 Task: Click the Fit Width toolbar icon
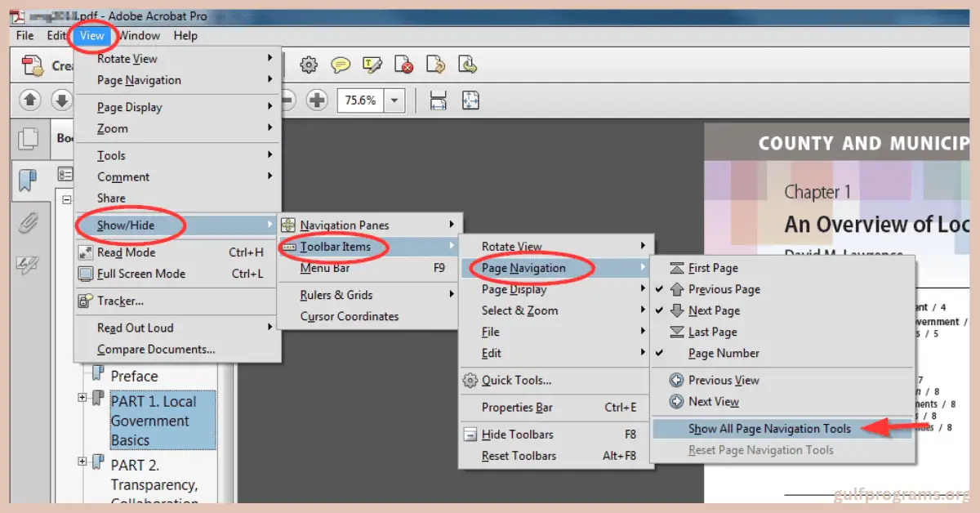(x=438, y=100)
